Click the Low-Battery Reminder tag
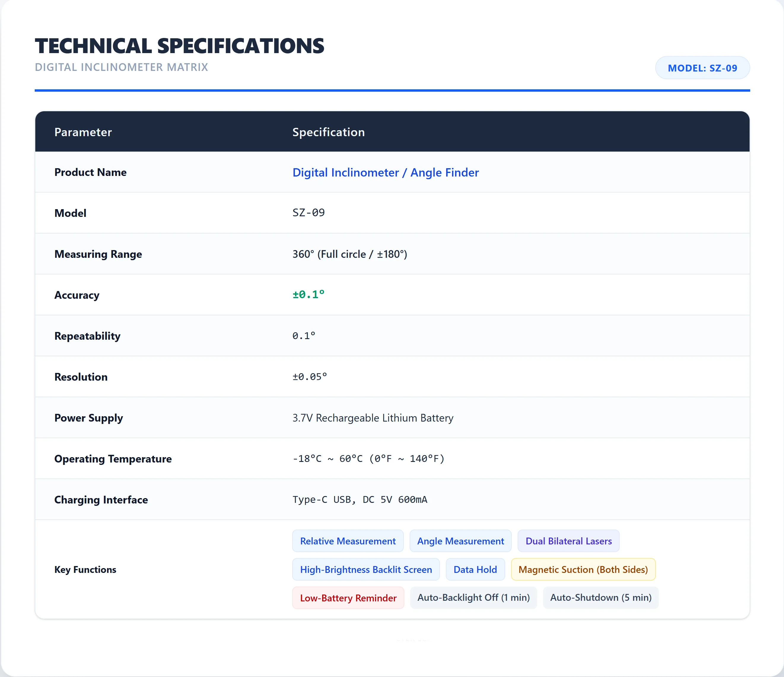 pyautogui.click(x=348, y=597)
